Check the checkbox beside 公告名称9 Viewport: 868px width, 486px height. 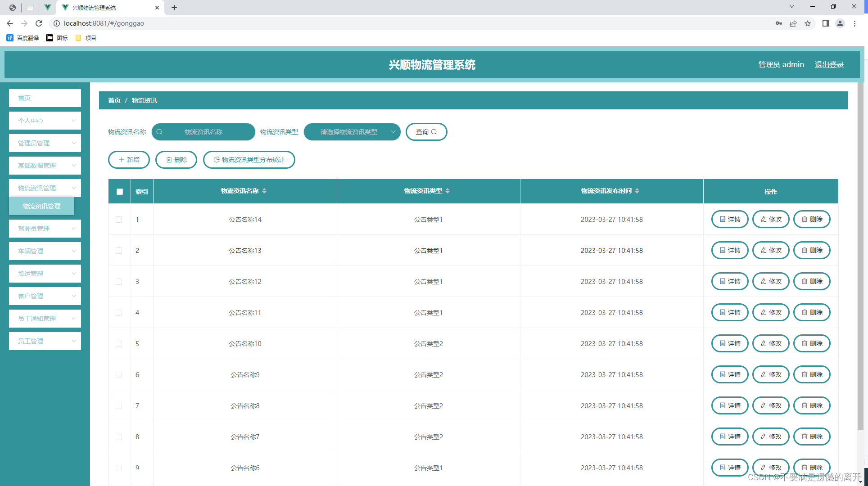tap(119, 374)
